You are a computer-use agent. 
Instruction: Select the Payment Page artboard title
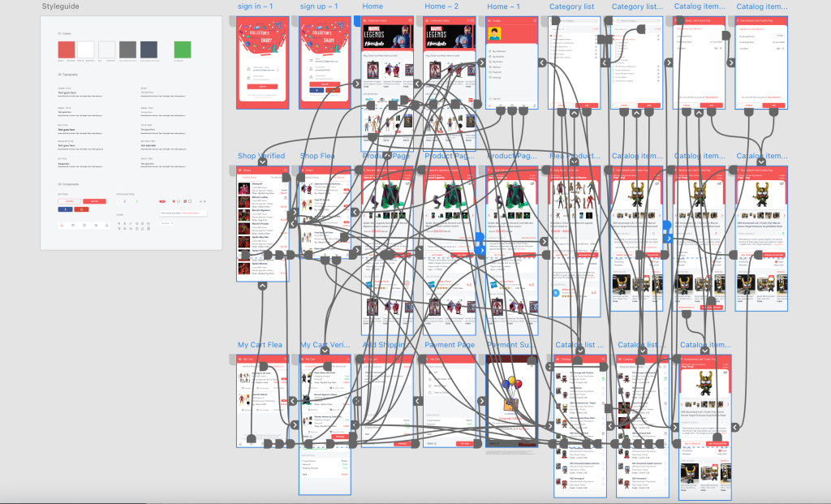coord(450,346)
